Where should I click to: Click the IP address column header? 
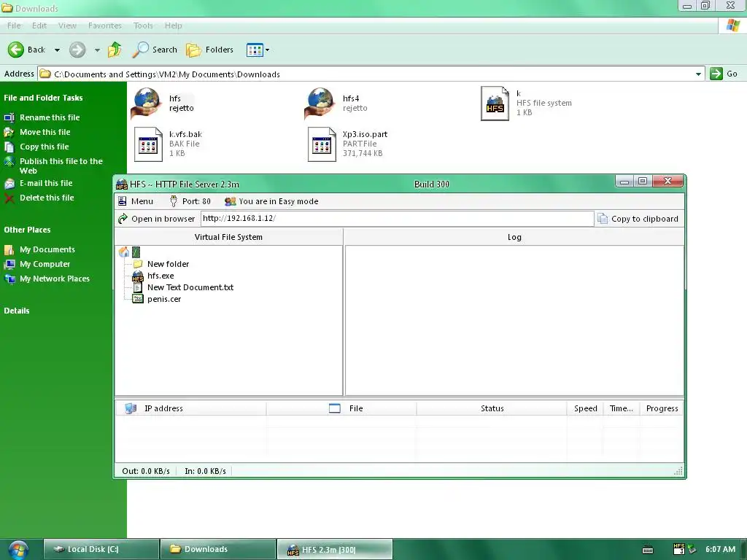[x=190, y=408]
